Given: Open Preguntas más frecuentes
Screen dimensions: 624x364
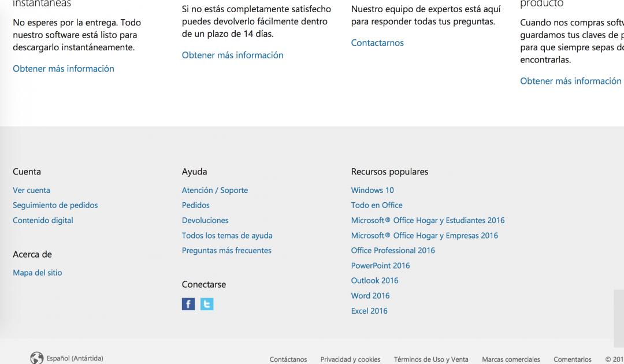Looking at the screenshot, I should 226,250.
